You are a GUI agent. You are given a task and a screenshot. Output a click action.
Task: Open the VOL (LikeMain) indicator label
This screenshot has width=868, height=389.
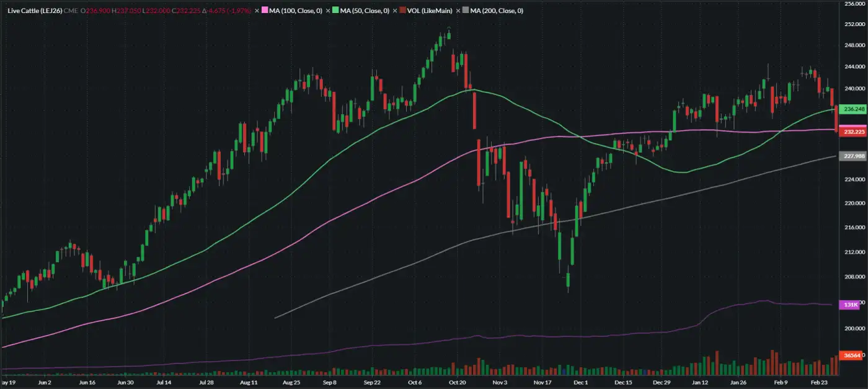coord(432,11)
